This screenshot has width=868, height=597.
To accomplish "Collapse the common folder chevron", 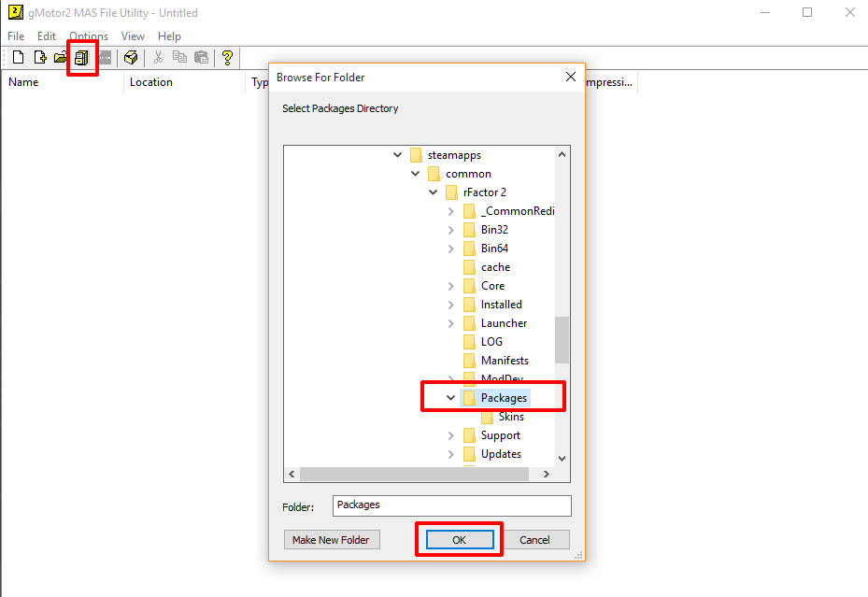I will click(415, 174).
